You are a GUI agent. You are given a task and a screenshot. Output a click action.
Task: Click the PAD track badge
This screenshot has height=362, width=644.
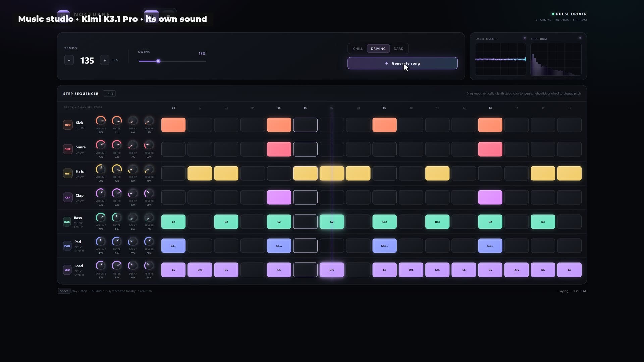tap(67, 246)
